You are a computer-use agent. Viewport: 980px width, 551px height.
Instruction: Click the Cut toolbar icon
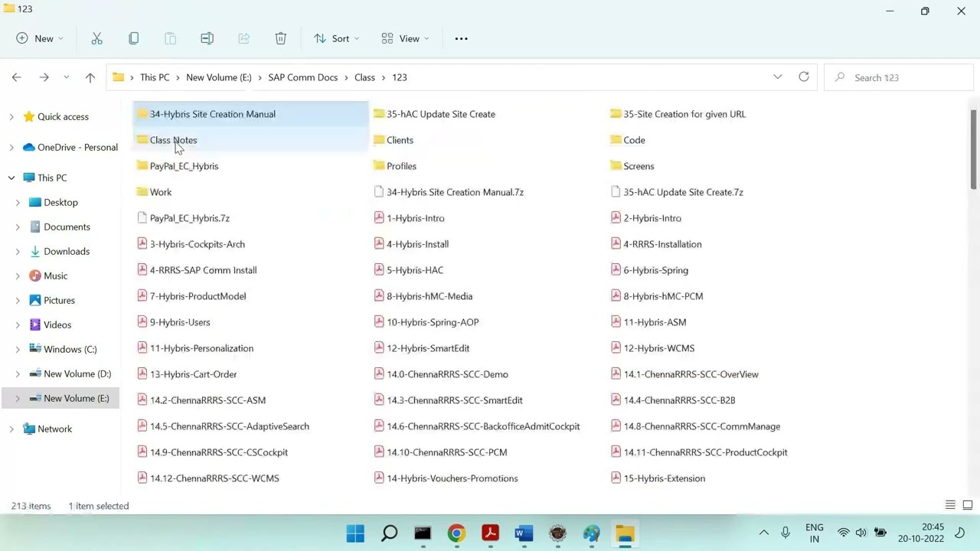(96, 38)
